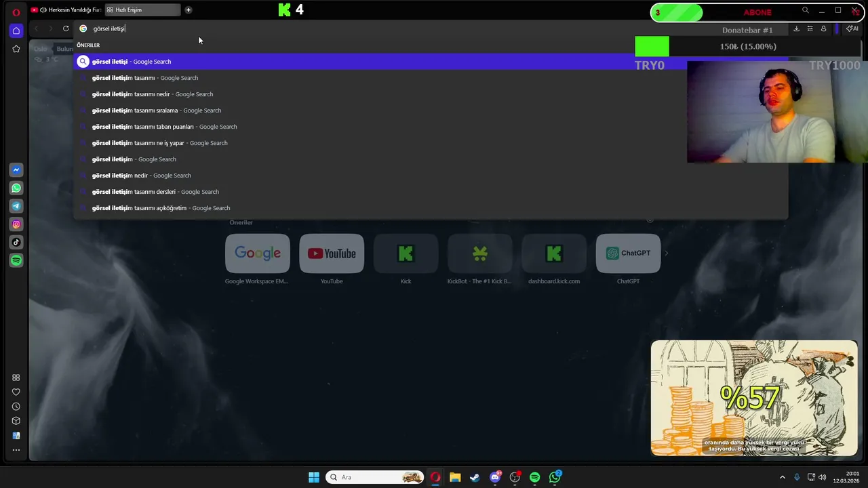The image size is (868, 488).
Task: Open browser downloads icon
Action: (x=796, y=28)
